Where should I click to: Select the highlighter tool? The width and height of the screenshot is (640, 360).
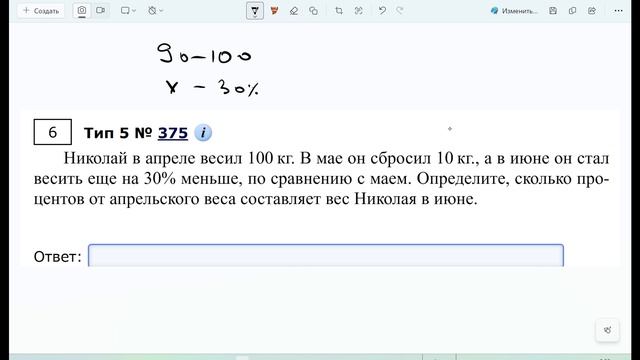tap(274, 11)
